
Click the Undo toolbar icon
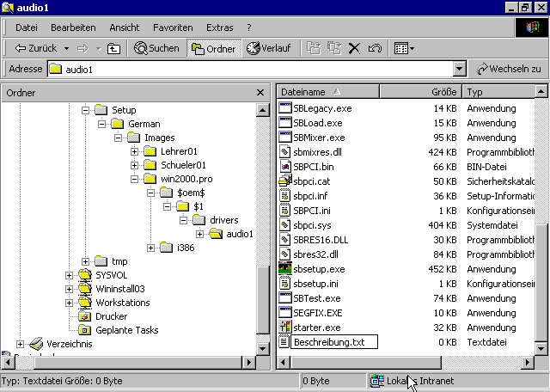point(375,48)
